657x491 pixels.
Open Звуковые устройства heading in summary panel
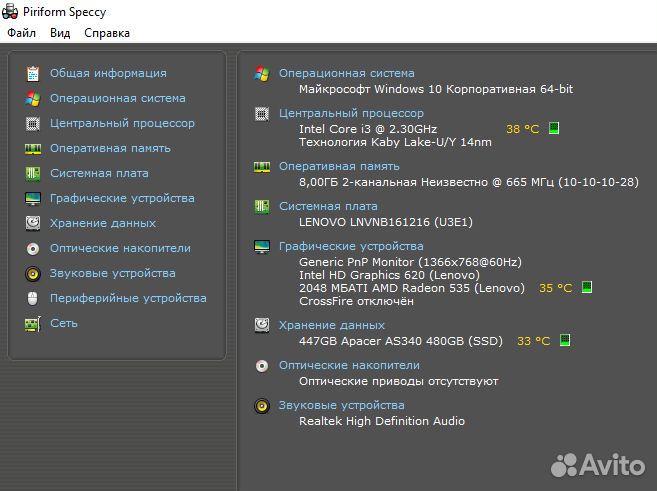(x=341, y=405)
